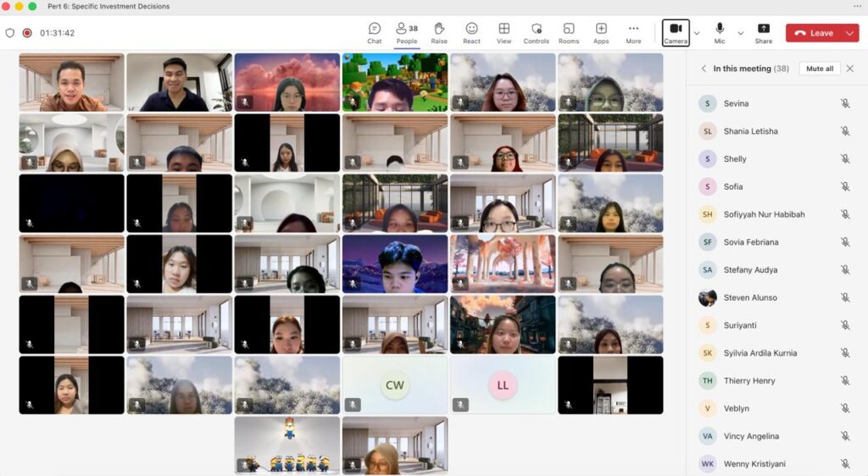Screen dimensions: 868x476
Task: Click the Mute all button
Action: point(819,69)
